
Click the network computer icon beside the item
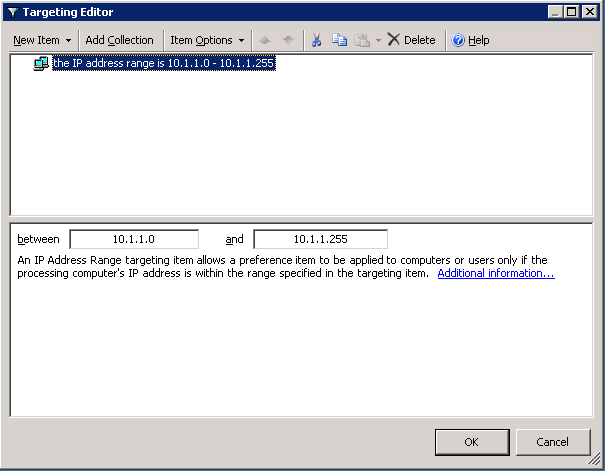click(41, 63)
